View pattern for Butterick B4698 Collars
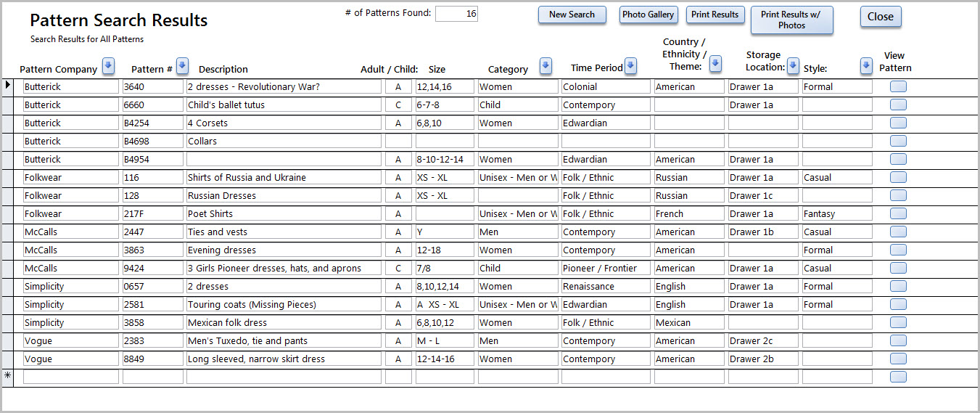 (x=898, y=142)
